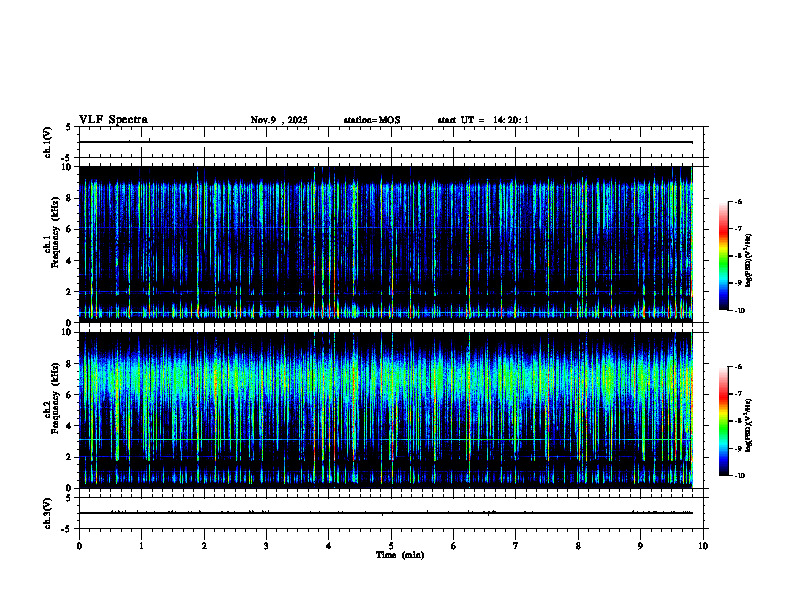Image resolution: width=792 pixels, height=612 pixels.
Task: Click the "start UT = 14:20: 1" text
Action: point(483,120)
